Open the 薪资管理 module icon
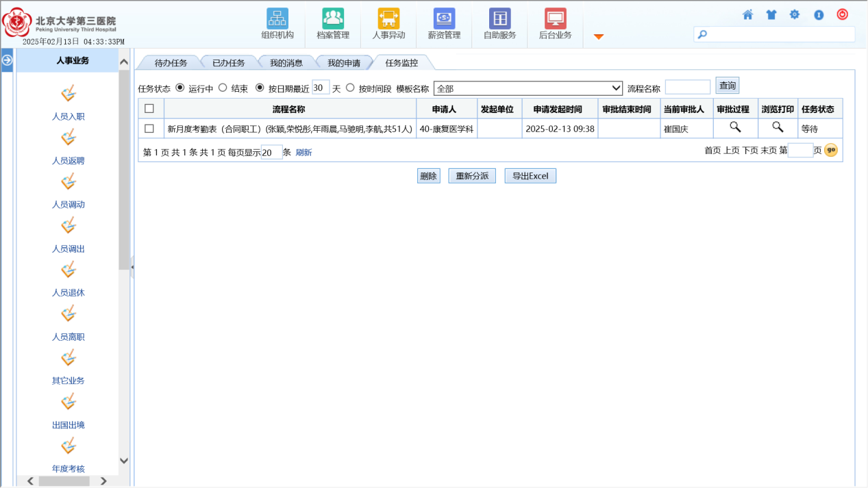This screenshot has width=868, height=488. [x=444, y=18]
